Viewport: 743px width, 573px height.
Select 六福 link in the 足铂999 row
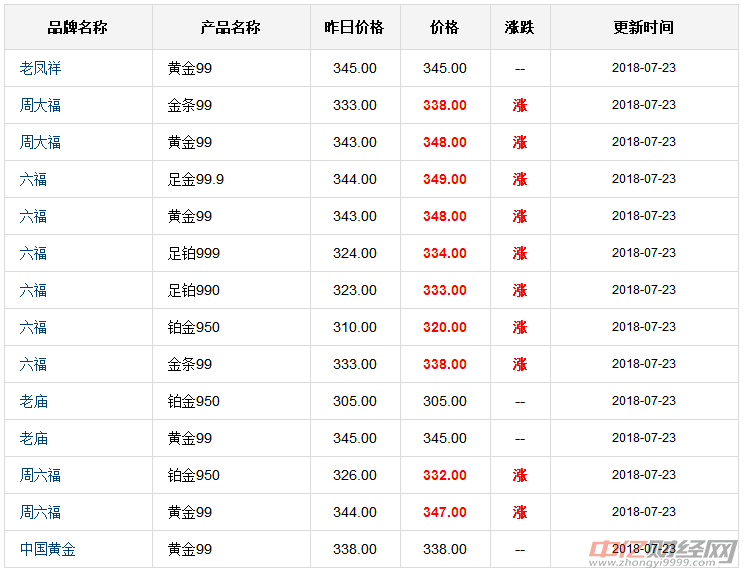[33, 253]
